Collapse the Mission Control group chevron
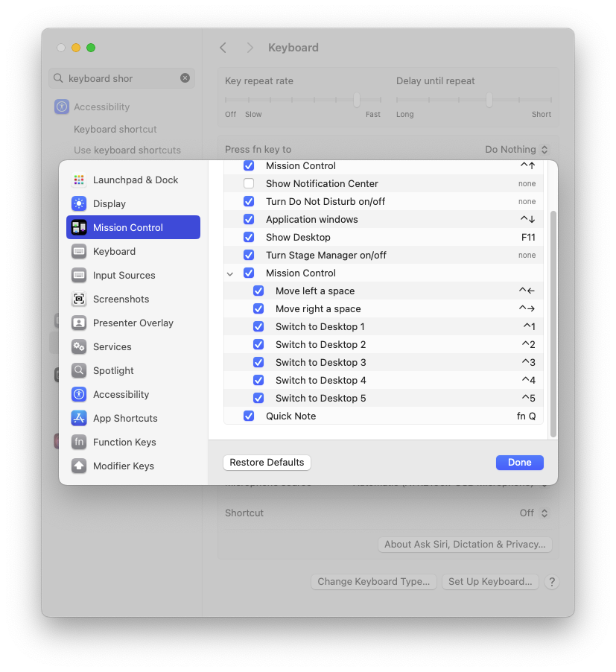Screen dimensions: 616x672 (x=230, y=274)
